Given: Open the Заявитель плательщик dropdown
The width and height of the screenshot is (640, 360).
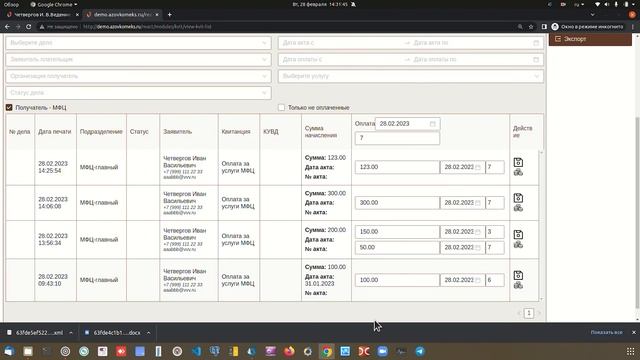Looking at the screenshot, I should click(x=138, y=60).
